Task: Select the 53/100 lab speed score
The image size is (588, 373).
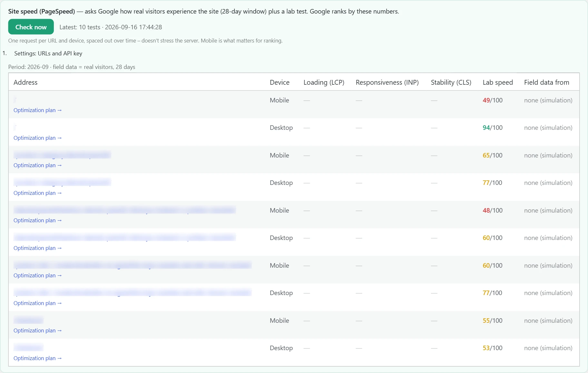Action: [493, 348]
